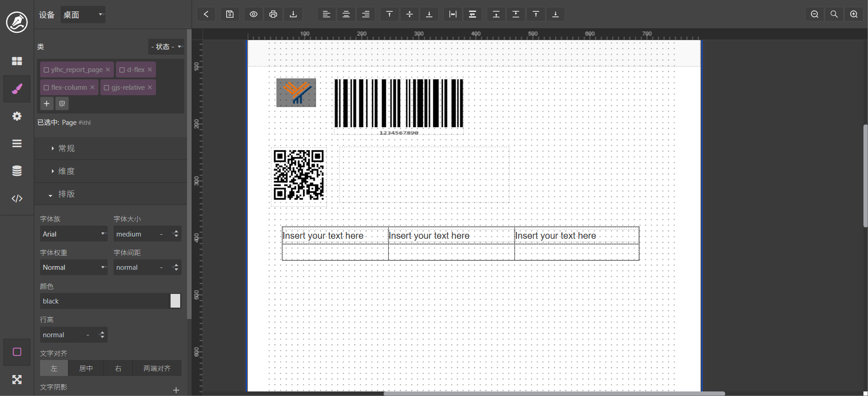Screen dimensions: 868x396
Task: Click the back arrow in the toolbar
Action: 206,14
